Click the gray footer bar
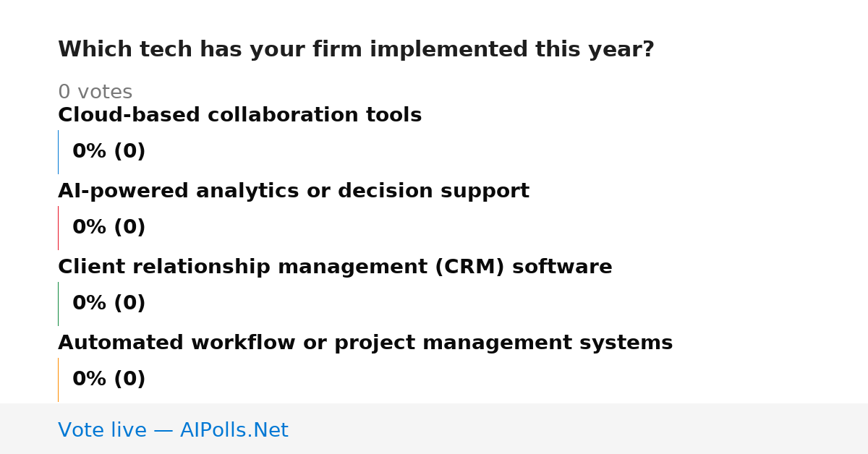This screenshot has height=454, width=868. click(434, 429)
